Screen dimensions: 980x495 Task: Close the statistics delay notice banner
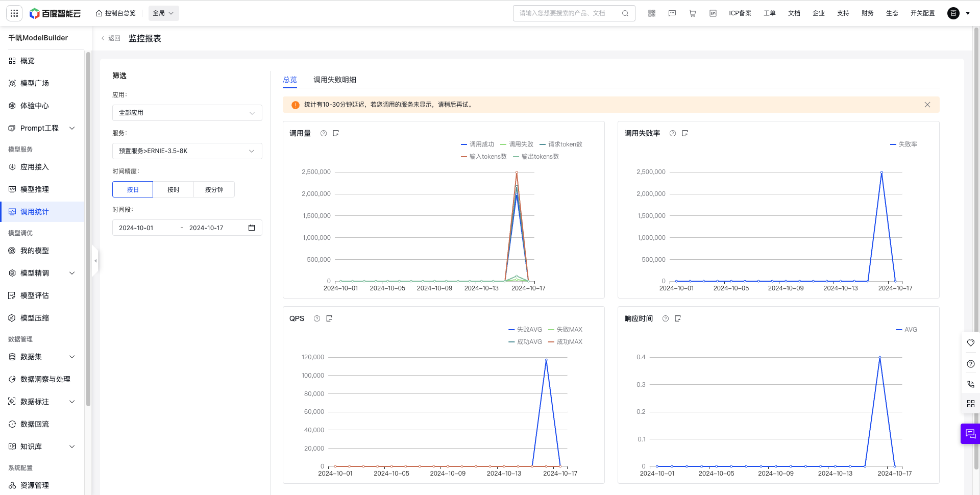(927, 105)
